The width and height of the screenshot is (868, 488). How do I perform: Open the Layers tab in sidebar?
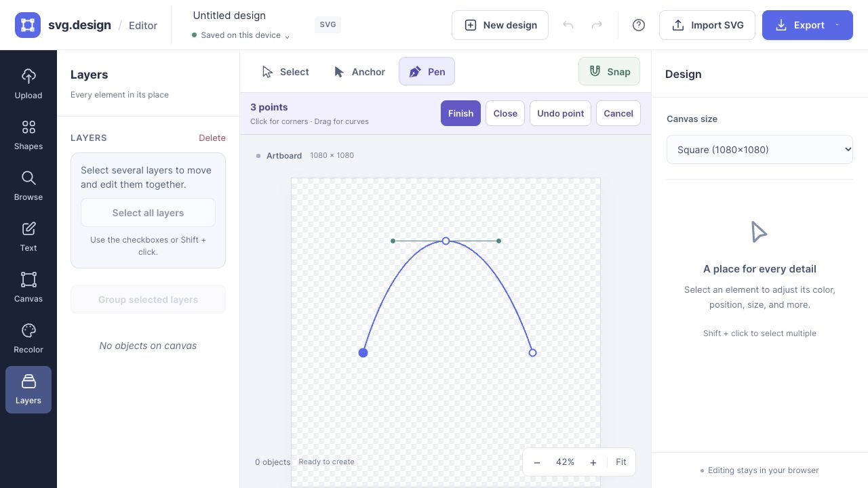click(28, 390)
